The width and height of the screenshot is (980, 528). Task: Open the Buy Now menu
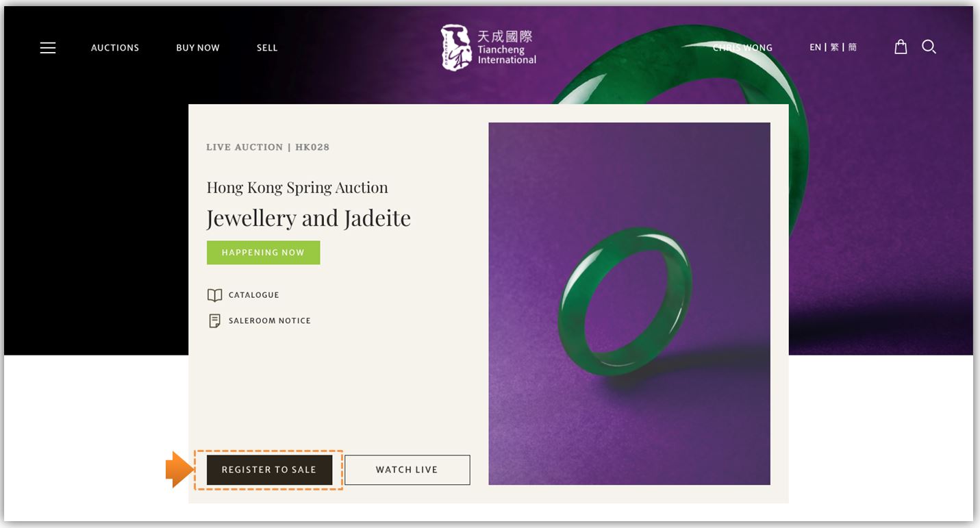pos(198,48)
